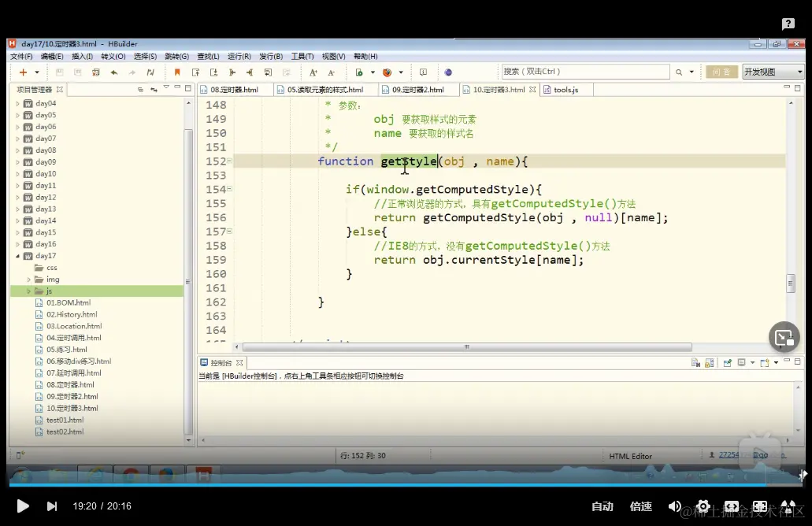Open the dropdown arrow beside Firefox icon

point(401,72)
